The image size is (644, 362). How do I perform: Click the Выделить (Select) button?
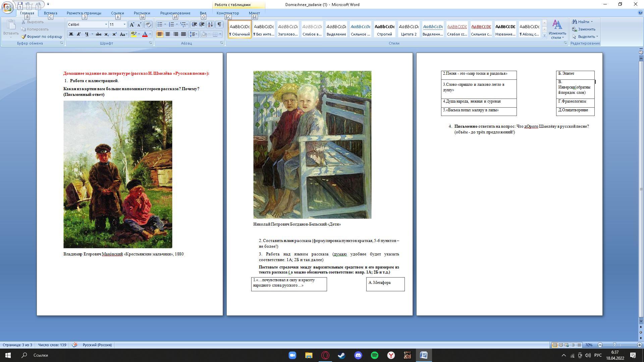point(585,37)
